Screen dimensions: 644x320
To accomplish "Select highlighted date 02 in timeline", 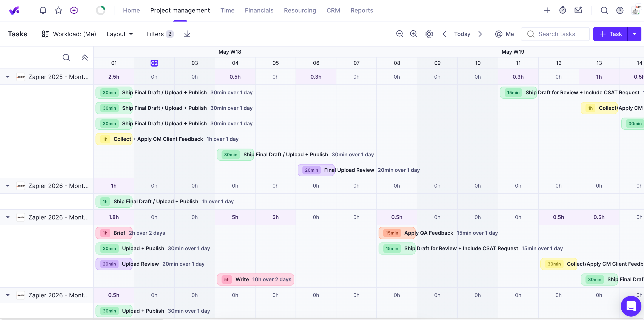I will tap(154, 63).
